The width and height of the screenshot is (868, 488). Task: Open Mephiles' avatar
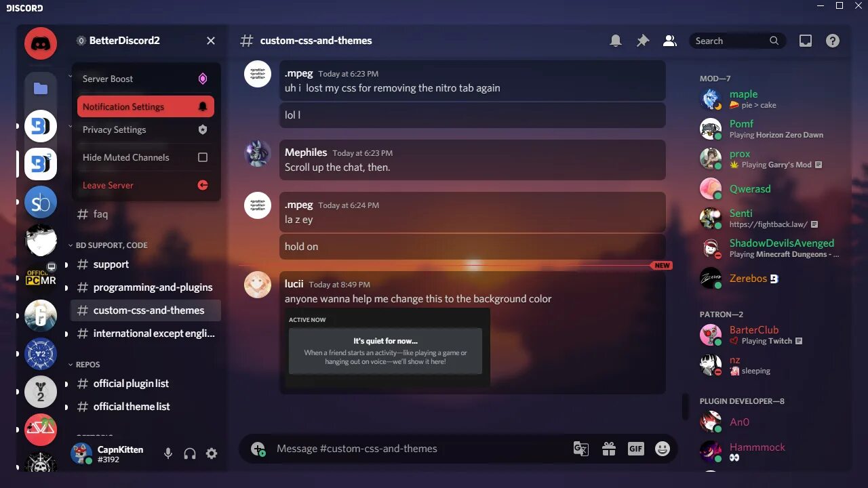pos(258,154)
